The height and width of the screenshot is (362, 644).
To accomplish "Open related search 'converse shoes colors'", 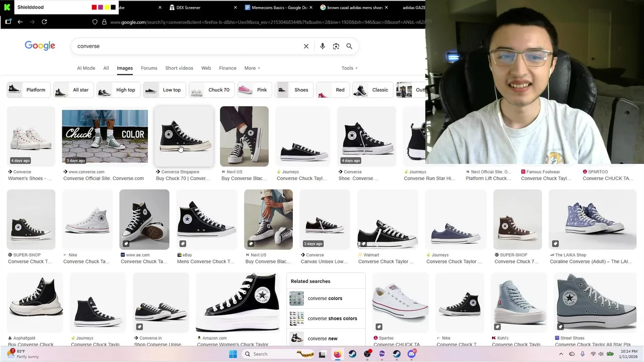I will [326, 318].
